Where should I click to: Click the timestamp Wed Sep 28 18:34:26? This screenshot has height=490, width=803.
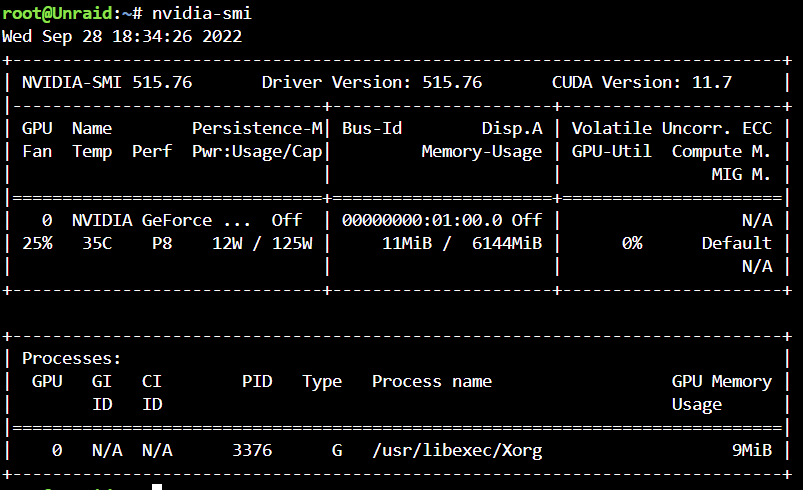click(x=97, y=36)
